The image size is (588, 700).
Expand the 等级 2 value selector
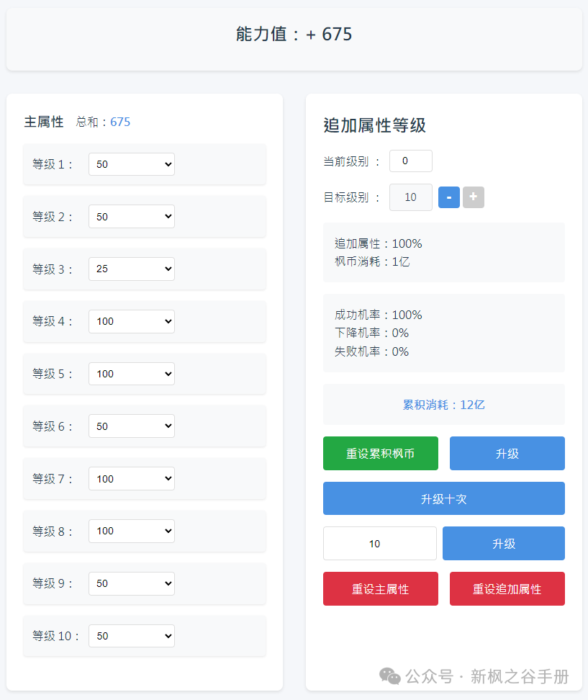point(132,217)
